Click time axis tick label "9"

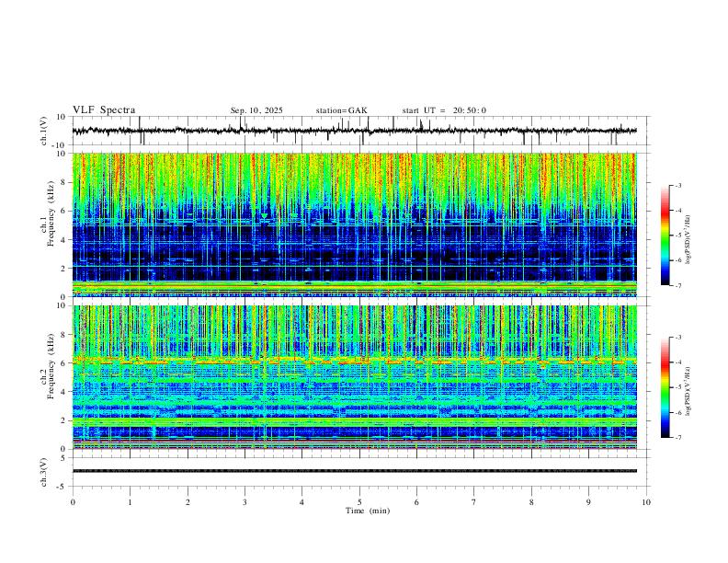[x=588, y=502]
